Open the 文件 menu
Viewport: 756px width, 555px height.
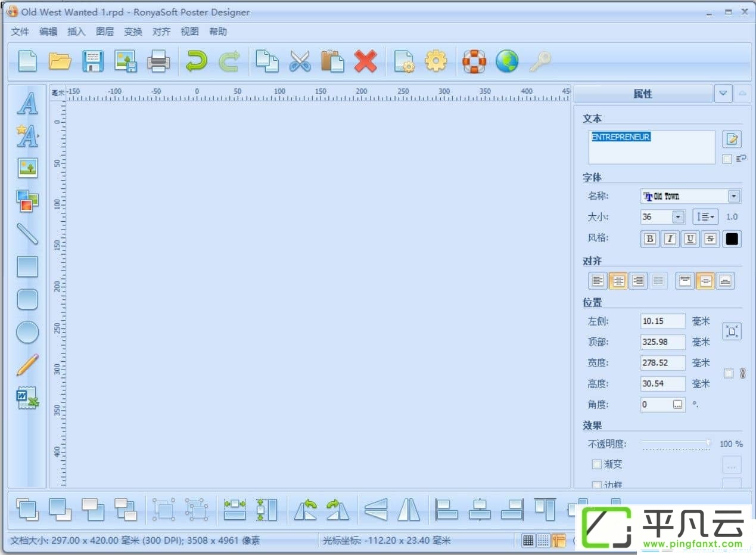(x=20, y=32)
